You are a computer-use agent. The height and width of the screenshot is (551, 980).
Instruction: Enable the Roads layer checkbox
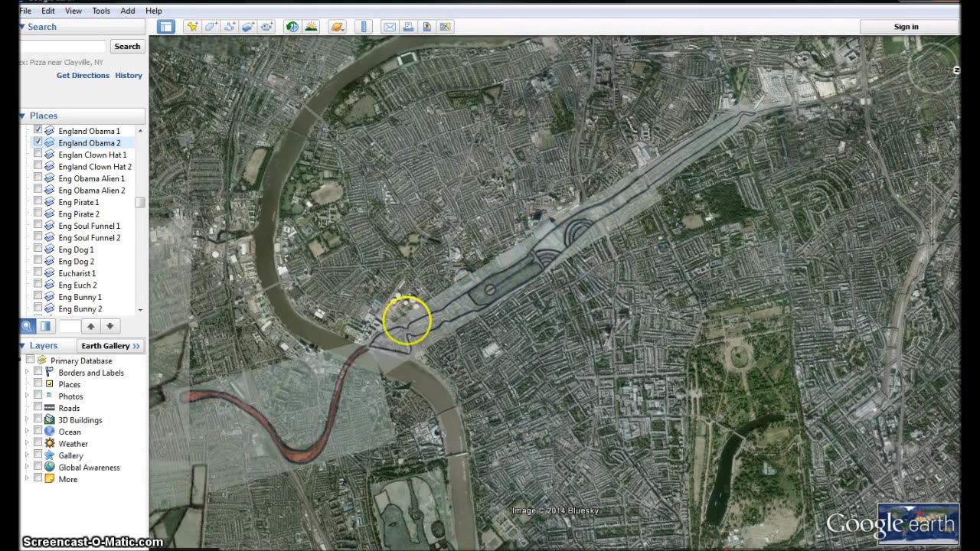(x=38, y=408)
